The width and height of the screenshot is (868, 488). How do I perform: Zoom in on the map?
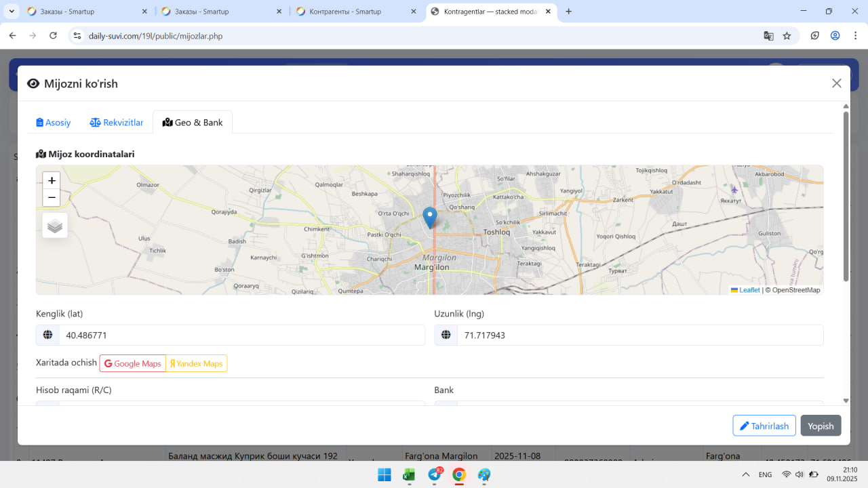(x=52, y=181)
